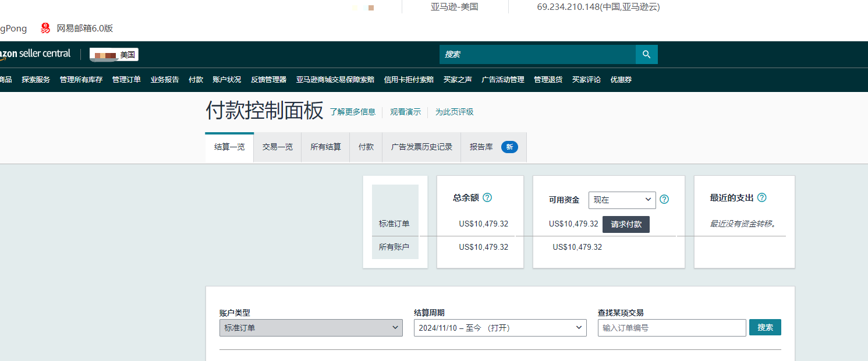Click the 所有账户 row label
868x361 pixels.
point(394,247)
